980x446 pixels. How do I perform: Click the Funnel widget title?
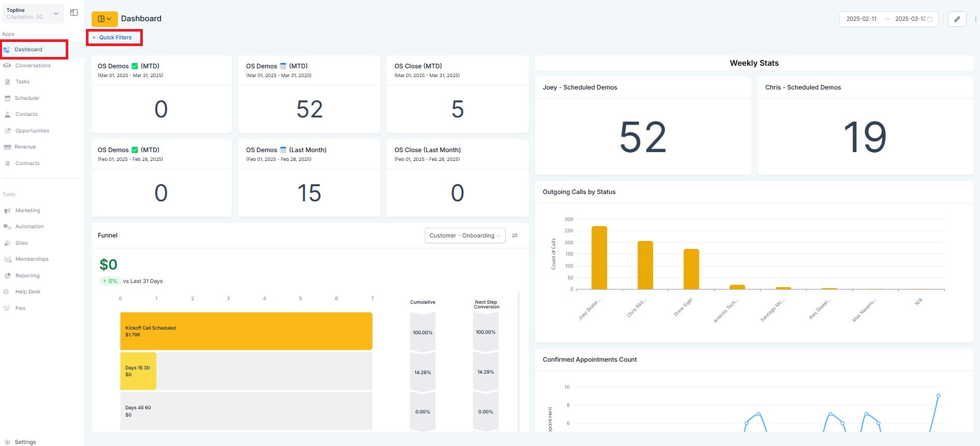(108, 235)
